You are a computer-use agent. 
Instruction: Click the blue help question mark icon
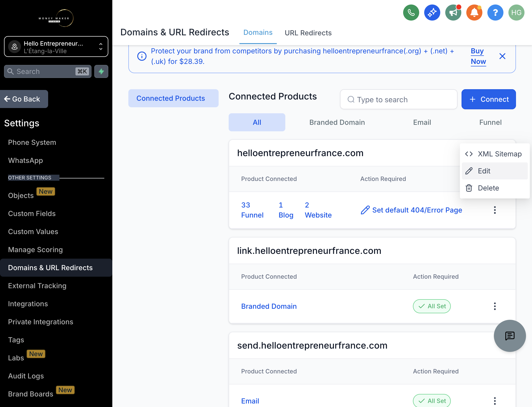[495, 13]
